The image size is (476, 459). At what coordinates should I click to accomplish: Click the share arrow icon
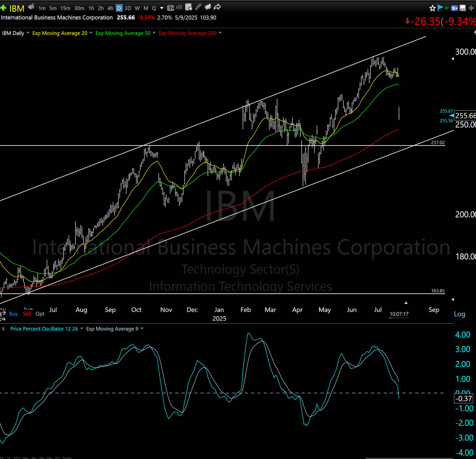click(x=217, y=7)
